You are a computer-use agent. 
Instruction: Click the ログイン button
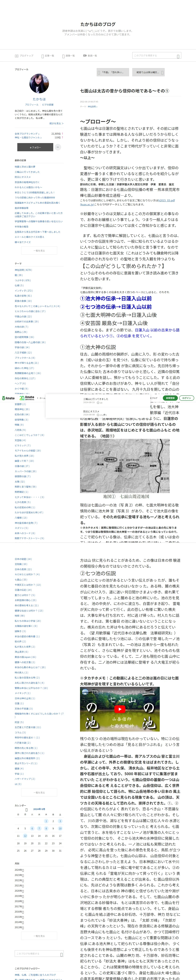pyautogui.click(x=187, y=398)
